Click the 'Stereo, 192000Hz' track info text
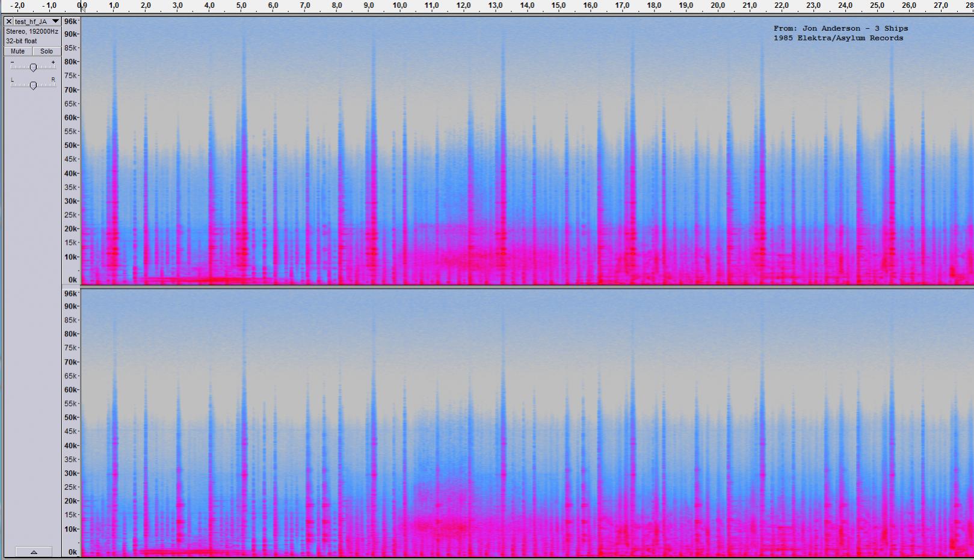This screenshot has height=560, width=974. [32, 31]
